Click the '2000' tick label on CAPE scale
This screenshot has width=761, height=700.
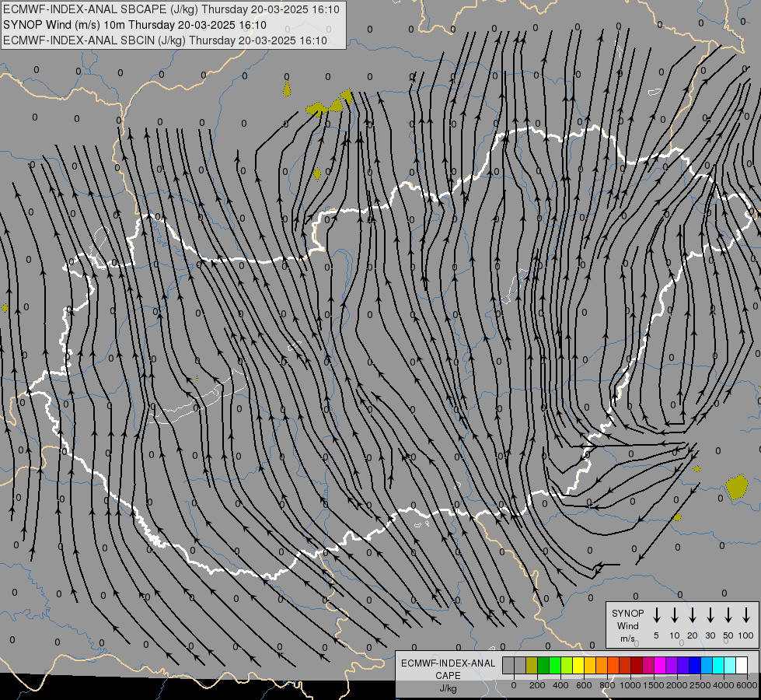(677, 685)
